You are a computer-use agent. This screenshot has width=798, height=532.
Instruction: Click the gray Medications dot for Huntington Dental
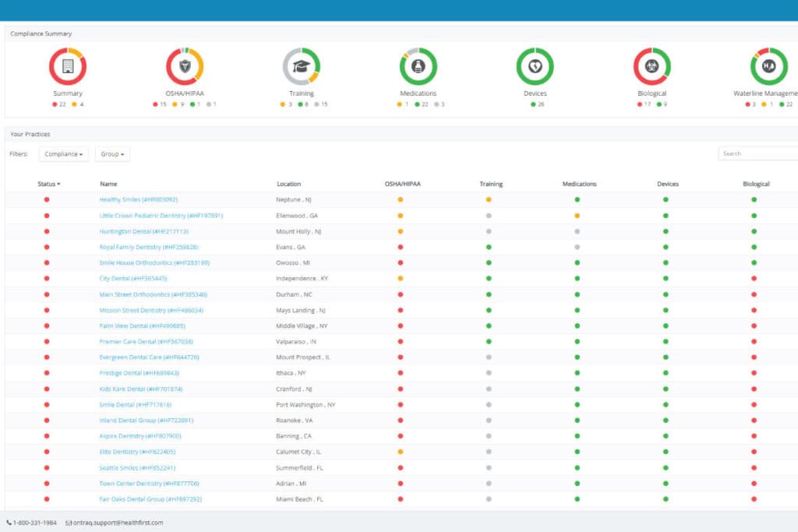pos(577,231)
